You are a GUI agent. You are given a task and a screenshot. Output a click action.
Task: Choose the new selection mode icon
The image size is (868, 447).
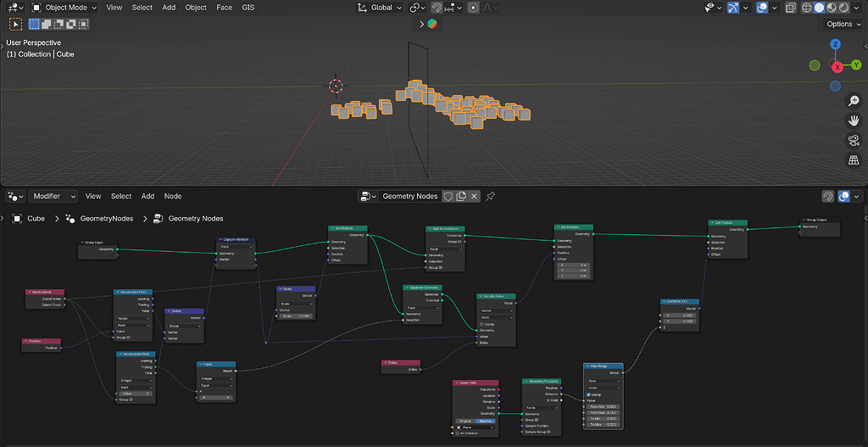click(34, 25)
